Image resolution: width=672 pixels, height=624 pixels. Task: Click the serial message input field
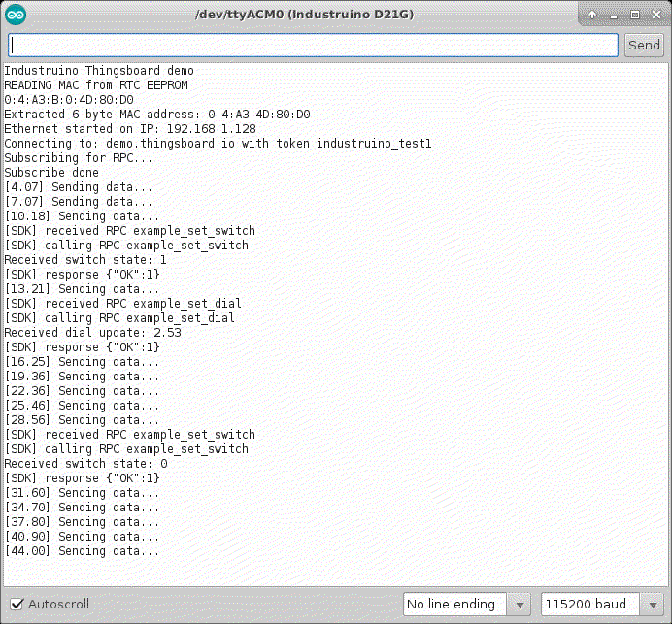click(x=313, y=46)
